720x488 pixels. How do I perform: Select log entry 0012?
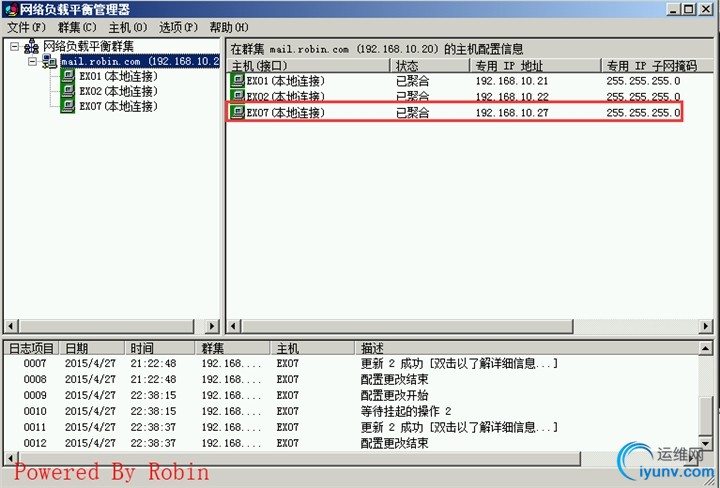point(351,443)
